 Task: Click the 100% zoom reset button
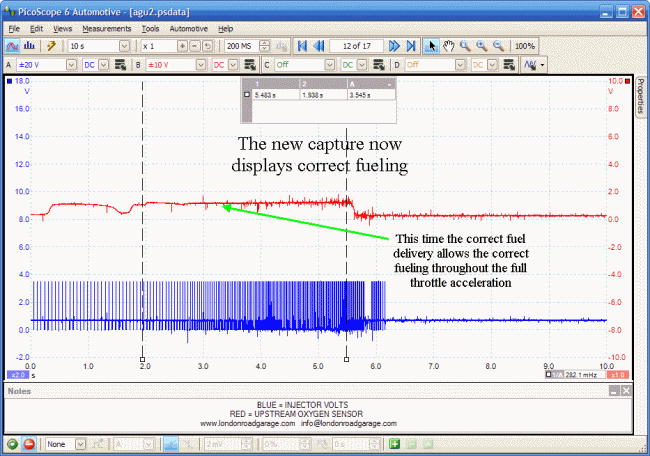tap(524, 46)
